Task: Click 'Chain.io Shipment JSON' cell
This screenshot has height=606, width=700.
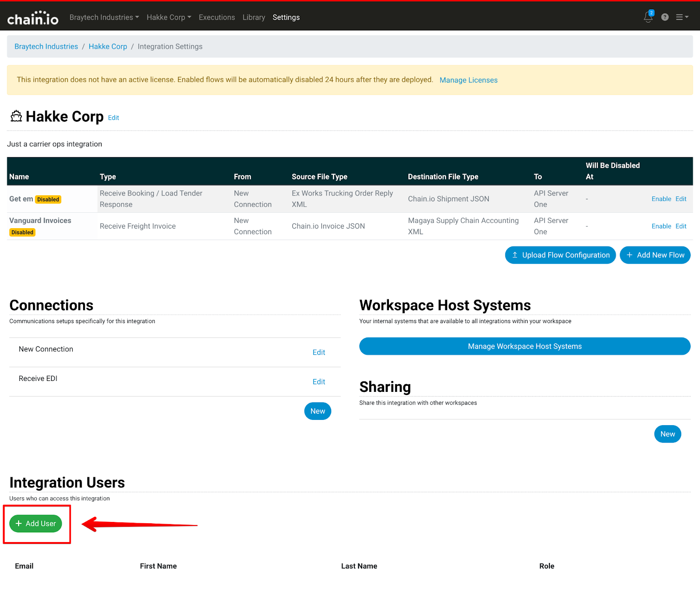Action: coord(448,199)
